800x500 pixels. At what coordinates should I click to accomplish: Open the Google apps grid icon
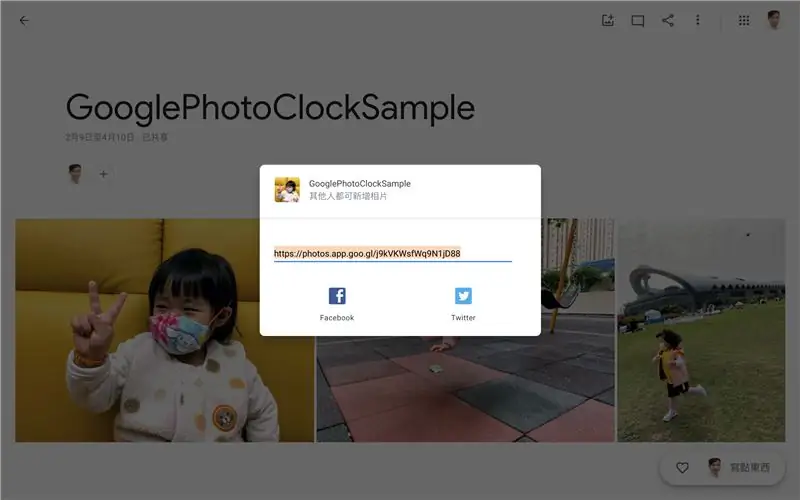[744, 20]
